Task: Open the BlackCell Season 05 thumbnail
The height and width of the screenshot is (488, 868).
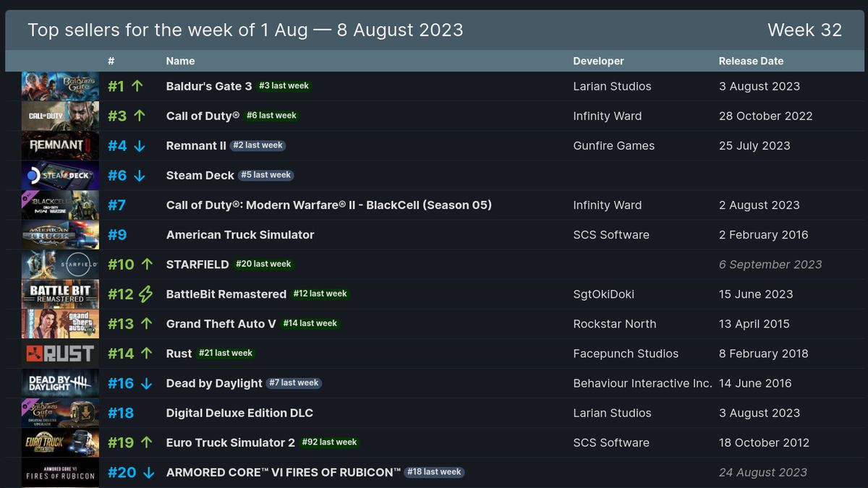Action: click(60, 205)
